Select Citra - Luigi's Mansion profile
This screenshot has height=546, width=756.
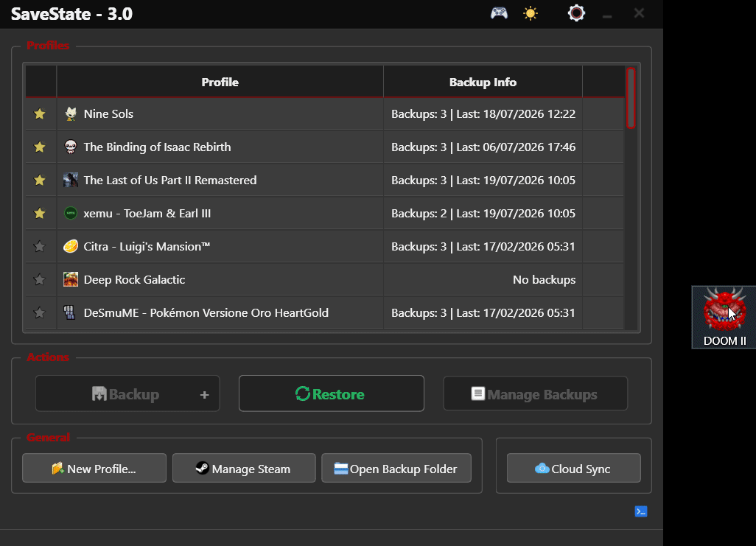[x=325, y=246]
